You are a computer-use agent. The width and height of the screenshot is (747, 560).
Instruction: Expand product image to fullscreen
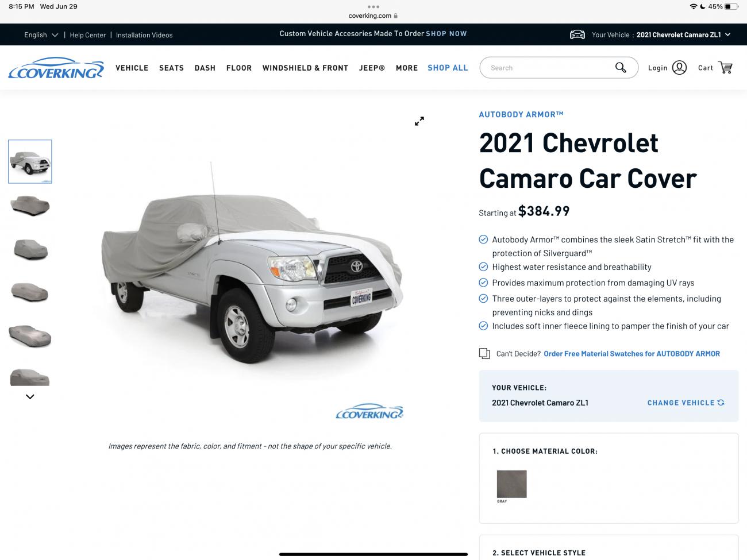(419, 121)
